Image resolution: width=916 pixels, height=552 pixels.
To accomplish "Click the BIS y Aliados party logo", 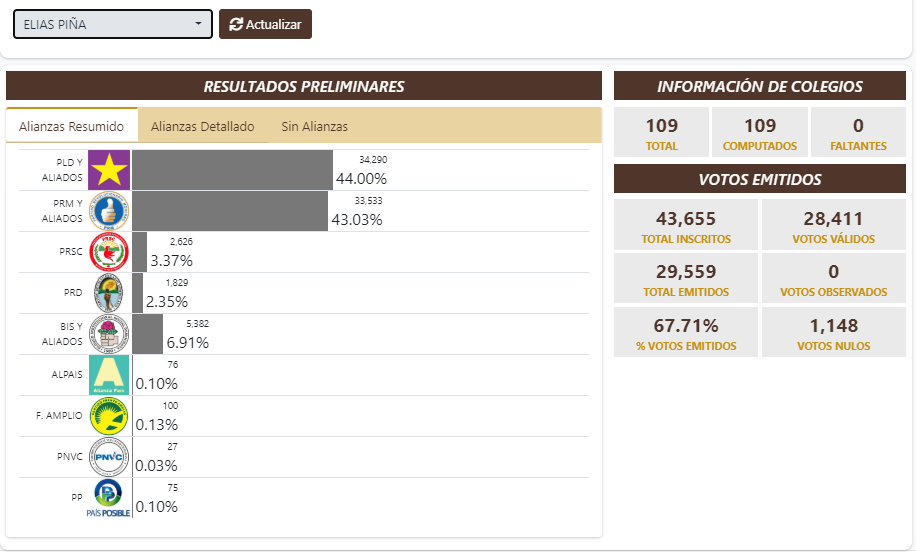I will click(109, 334).
